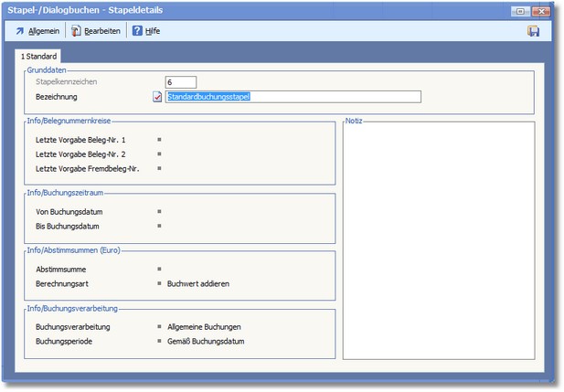Focus the Bezeichnung text field

pyautogui.click(x=293, y=96)
